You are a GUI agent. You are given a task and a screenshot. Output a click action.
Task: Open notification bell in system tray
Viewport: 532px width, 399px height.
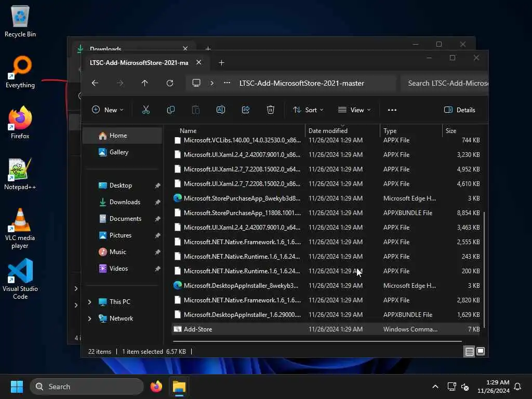click(518, 387)
